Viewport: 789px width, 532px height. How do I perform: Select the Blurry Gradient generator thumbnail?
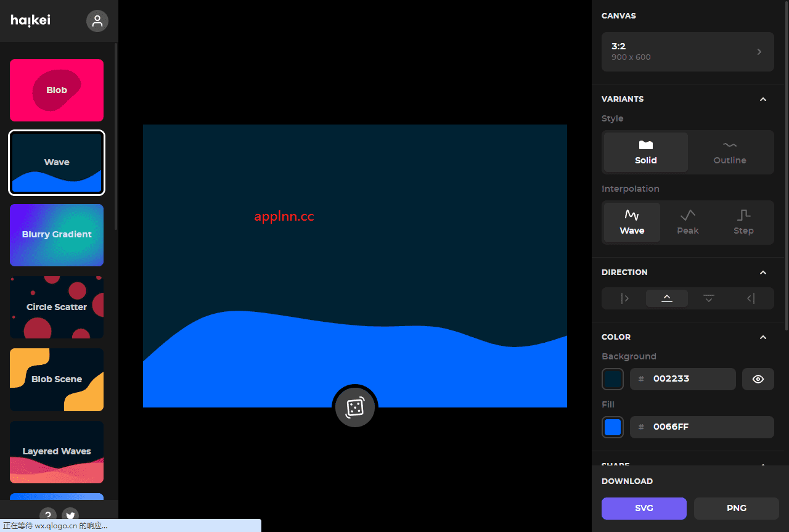coord(57,235)
